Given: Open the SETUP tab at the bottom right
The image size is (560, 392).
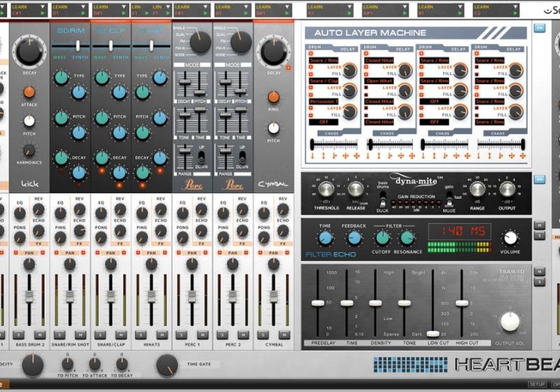Looking at the screenshot, I should pyautogui.click(x=537, y=384).
